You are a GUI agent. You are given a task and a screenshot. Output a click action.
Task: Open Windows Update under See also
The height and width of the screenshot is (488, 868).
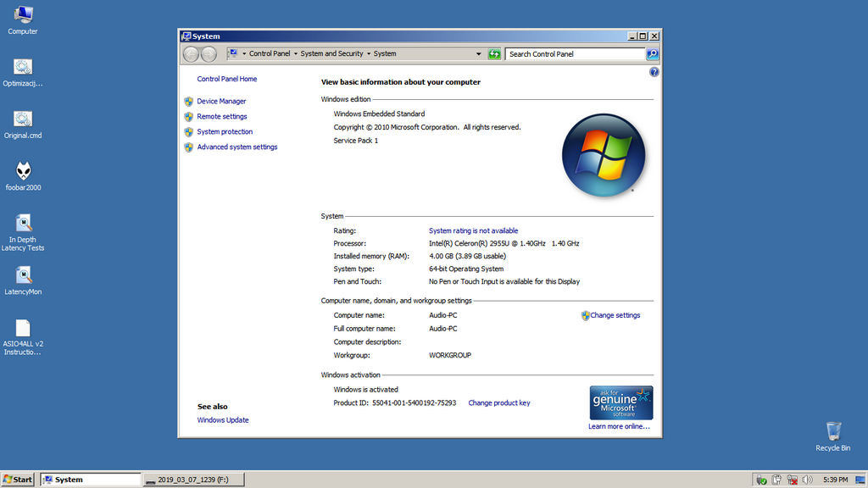click(x=223, y=420)
